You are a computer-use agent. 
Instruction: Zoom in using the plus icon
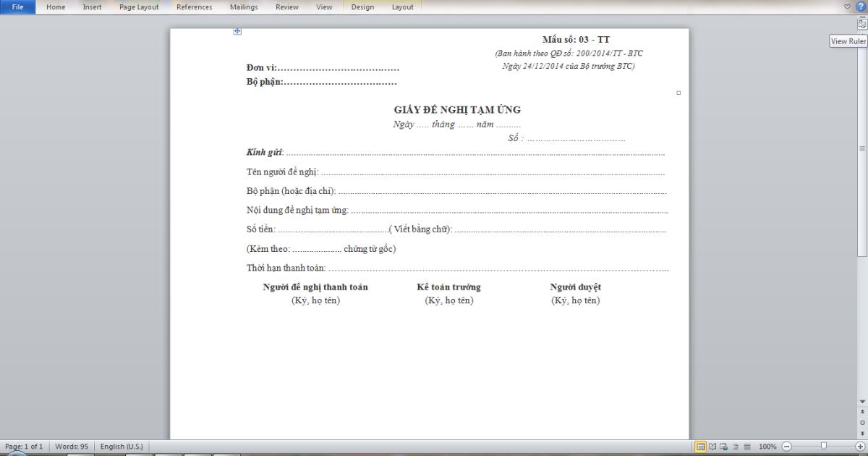pyautogui.click(x=861, y=446)
